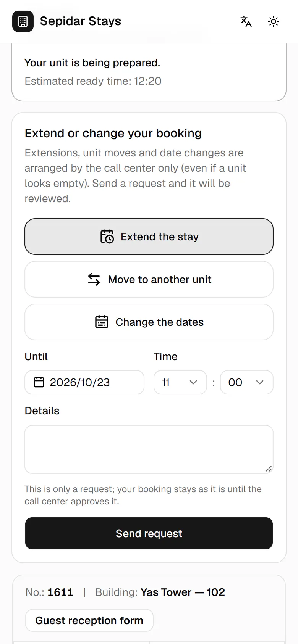298x644 pixels.
Task: Click the Sepidar Stays building logo icon
Action: 23,21
